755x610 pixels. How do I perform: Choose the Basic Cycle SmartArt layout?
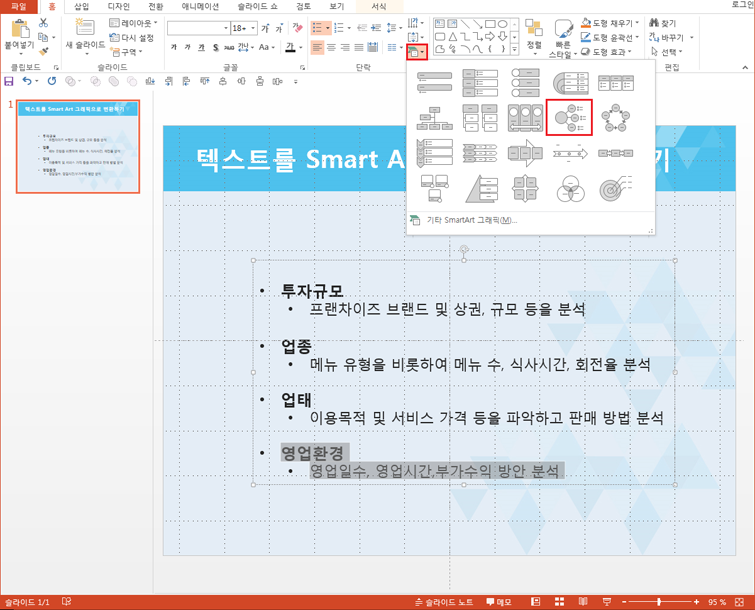tap(615, 118)
